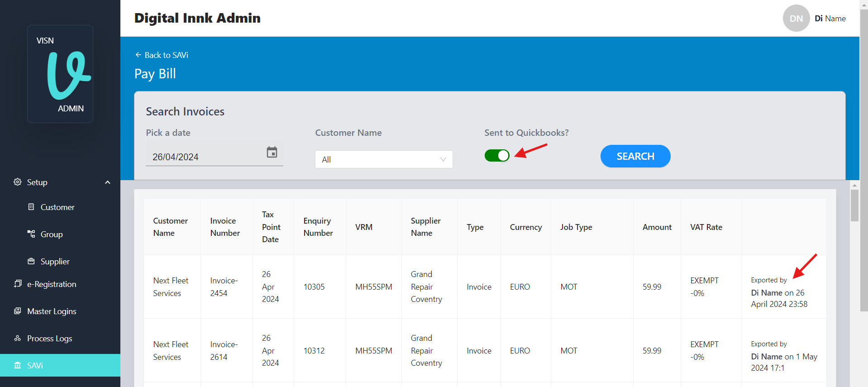Click the results table scrollbar thumb

[x=854, y=205]
